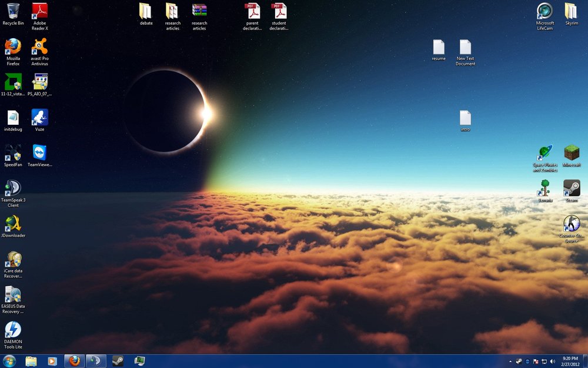Open the volume speaker tray icon
The height and width of the screenshot is (368, 588).
click(x=552, y=362)
